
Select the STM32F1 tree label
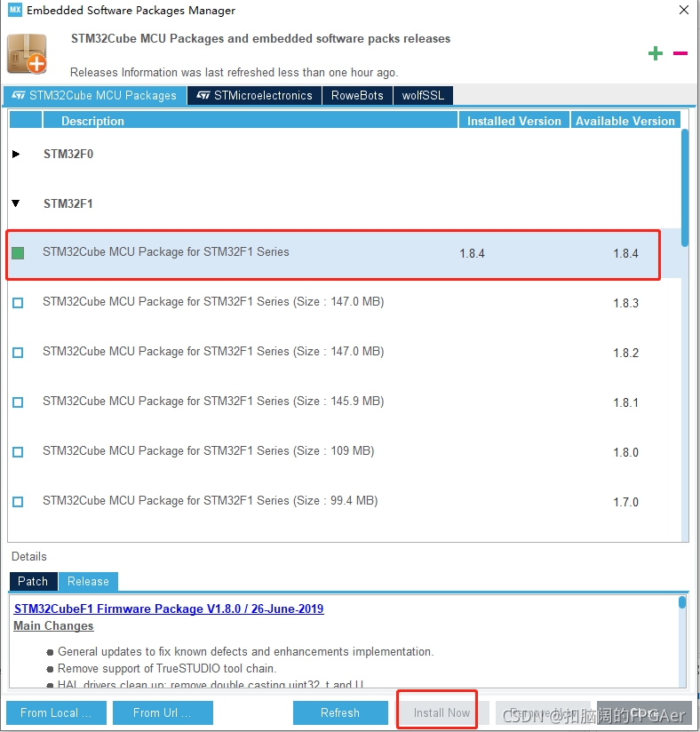(68, 204)
